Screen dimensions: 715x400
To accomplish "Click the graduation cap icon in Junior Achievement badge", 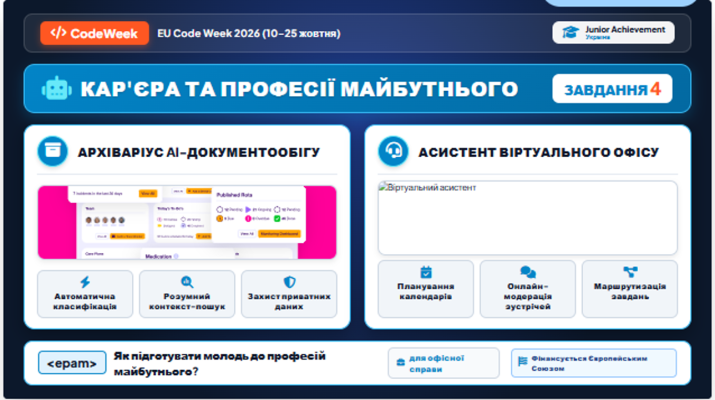I will [x=570, y=32].
